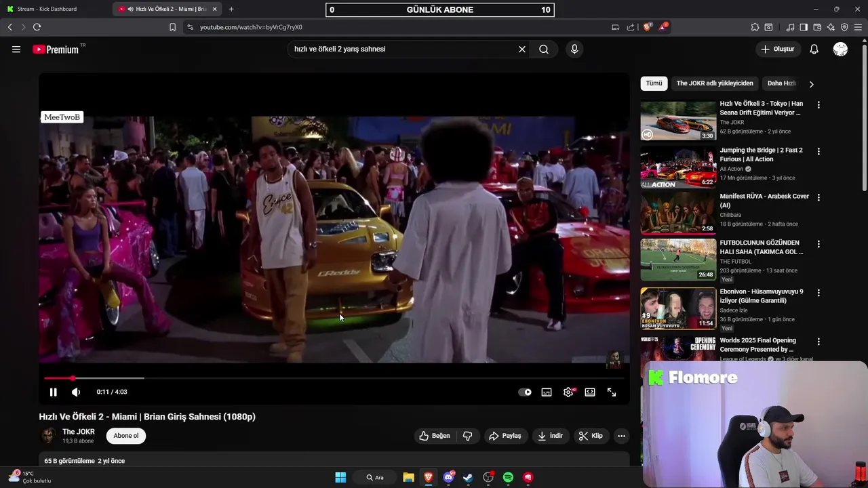868x488 pixels.
Task: Open Windows Start menu
Action: pos(340,477)
